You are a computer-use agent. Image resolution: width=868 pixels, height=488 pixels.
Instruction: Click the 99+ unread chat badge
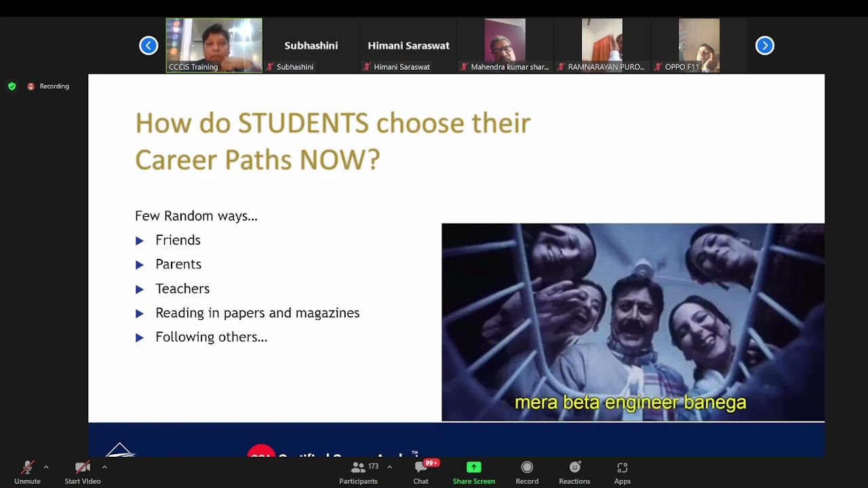[431, 463]
